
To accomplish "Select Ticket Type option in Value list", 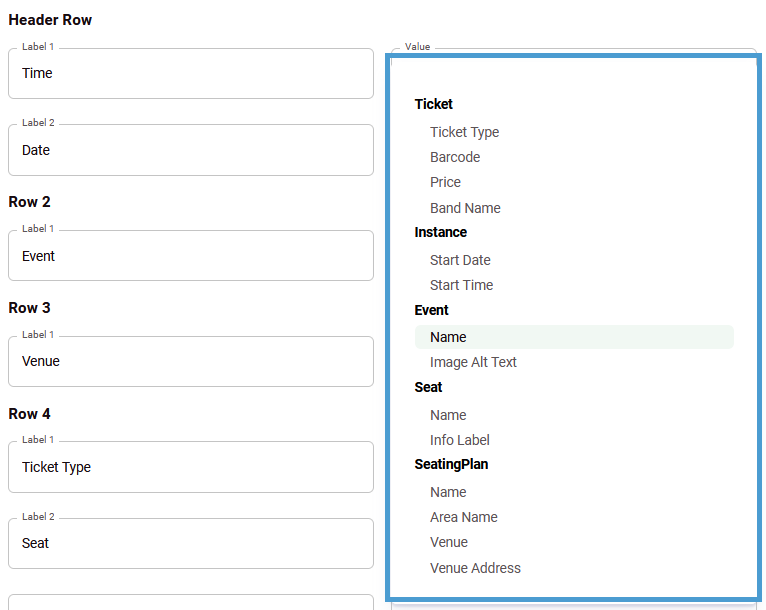I will (x=574, y=132).
